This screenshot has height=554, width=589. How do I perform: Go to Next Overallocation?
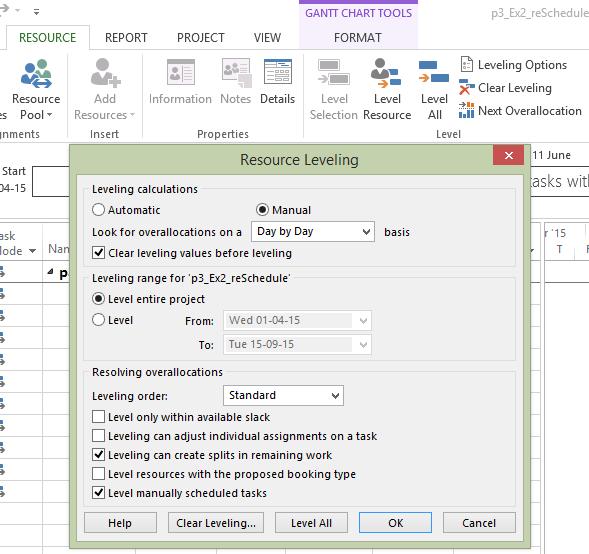click(x=520, y=111)
